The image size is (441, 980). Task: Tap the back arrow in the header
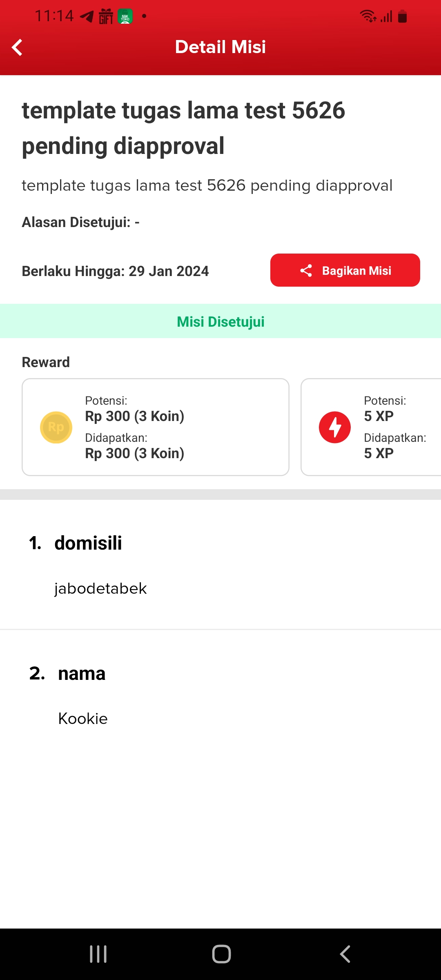click(x=17, y=47)
